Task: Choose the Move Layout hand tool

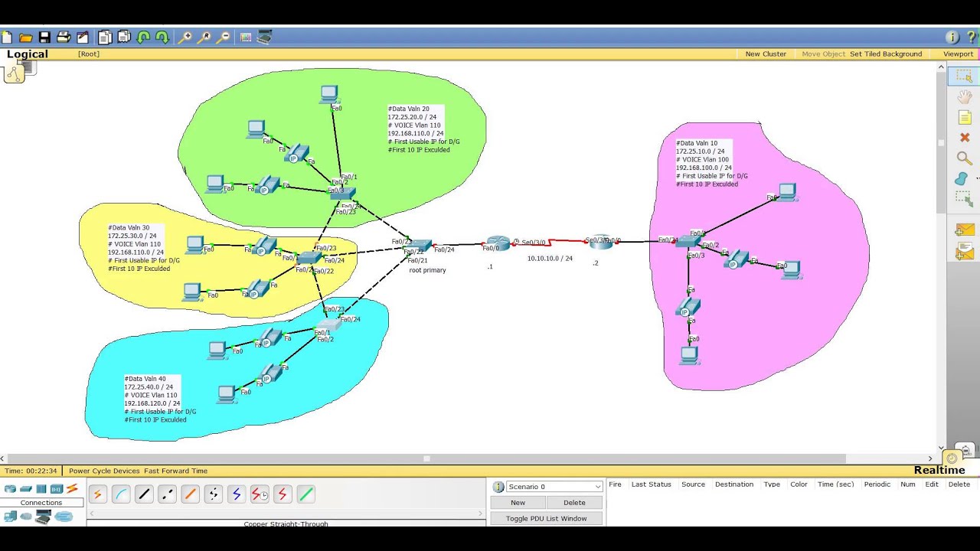Action: tap(965, 97)
